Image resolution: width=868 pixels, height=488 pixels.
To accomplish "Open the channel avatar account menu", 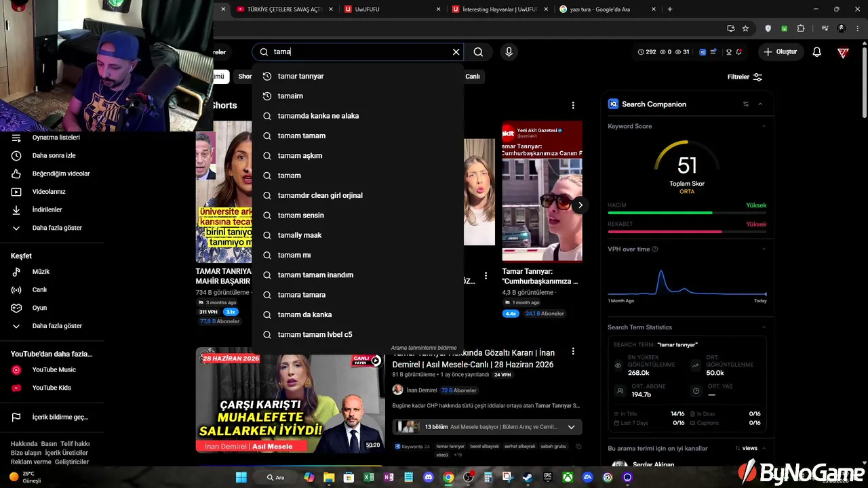I will point(843,52).
